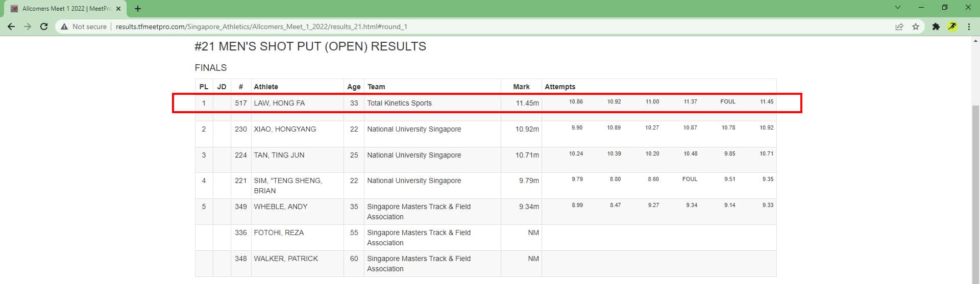Click NM mark in WALKER's row

533,259
